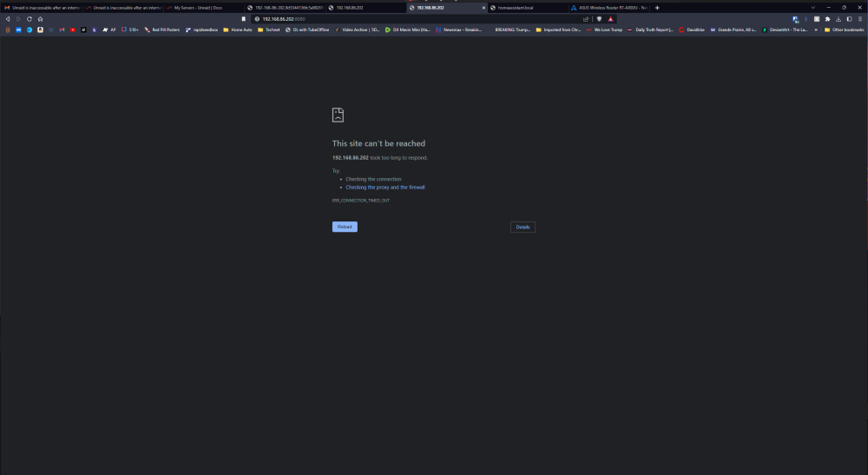The image size is (868, 475).
Task: Open the We Love Trump bookmark
Action: point(604,30)
